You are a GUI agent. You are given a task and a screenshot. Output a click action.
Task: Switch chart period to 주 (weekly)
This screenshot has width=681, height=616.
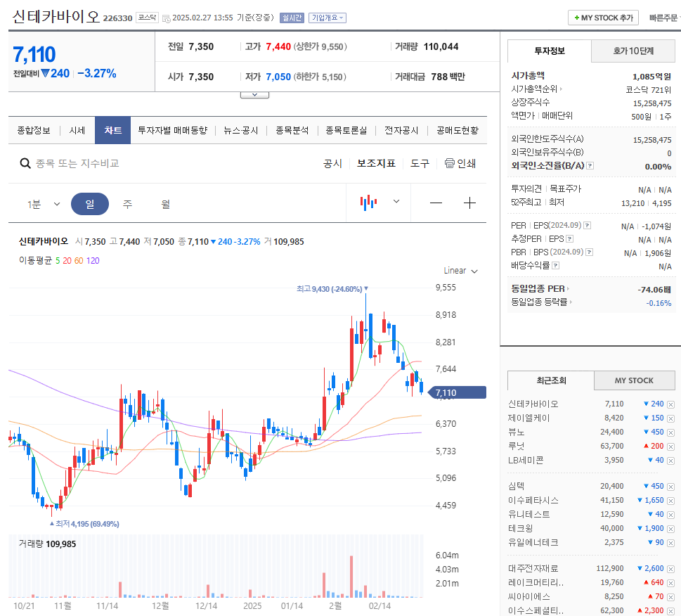tap(128, 204)
